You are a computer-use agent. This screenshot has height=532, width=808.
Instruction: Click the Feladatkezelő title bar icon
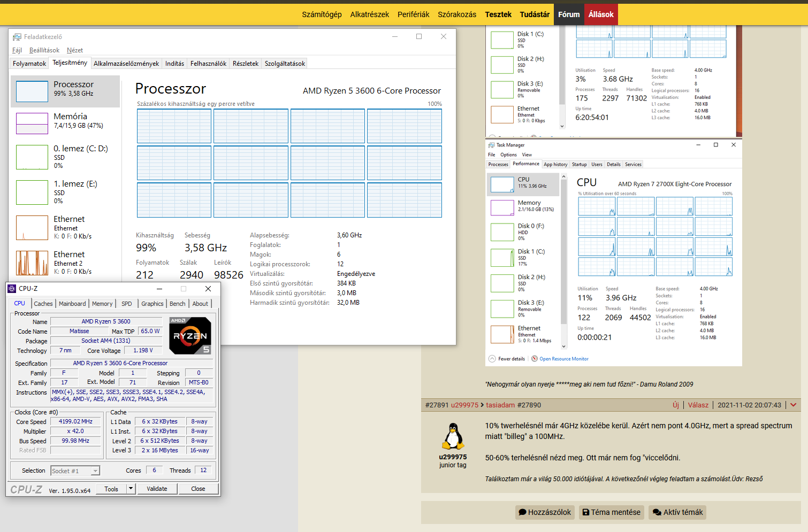coord(17,37)
